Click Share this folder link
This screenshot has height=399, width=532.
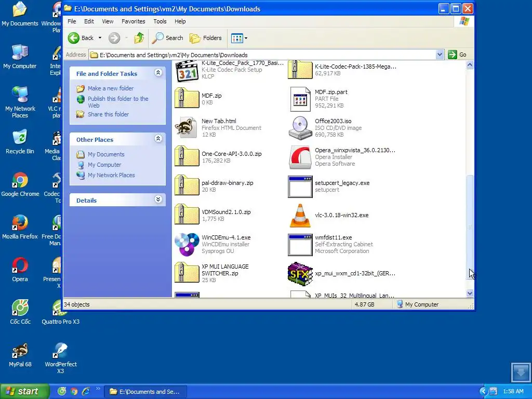pos(108,114)
